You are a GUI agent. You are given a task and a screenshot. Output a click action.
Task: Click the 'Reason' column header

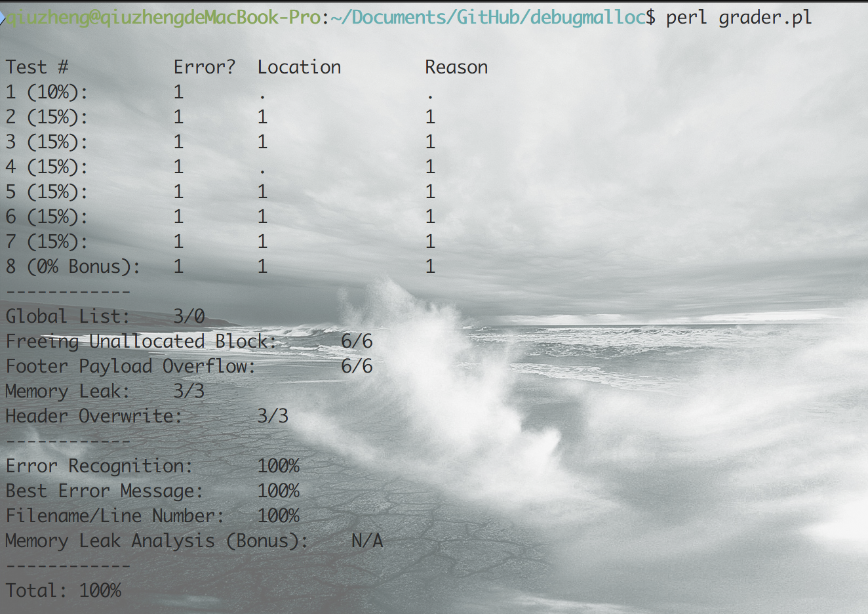pyautogui.click(x=456, y=67)
